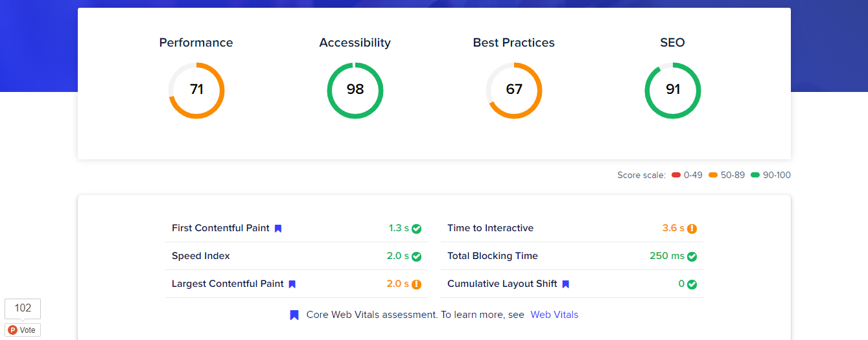The height and width of the screenshot is (340, 868).
Task: Click the red 0-49 score scale swatch
Action: [676, 176]
